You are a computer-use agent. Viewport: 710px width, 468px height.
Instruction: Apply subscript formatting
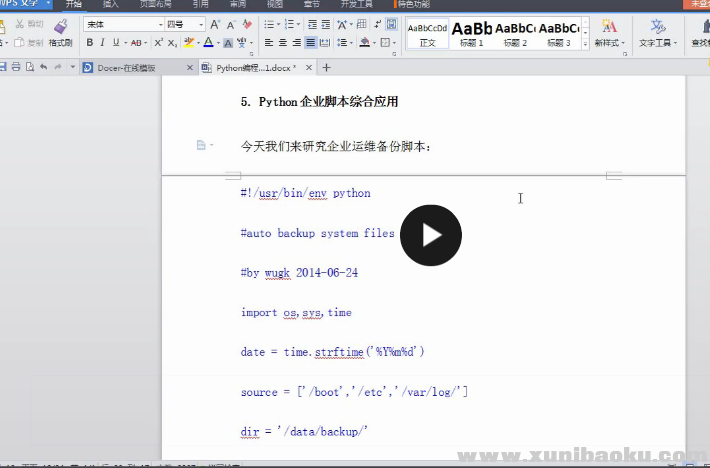click(172, 43)
